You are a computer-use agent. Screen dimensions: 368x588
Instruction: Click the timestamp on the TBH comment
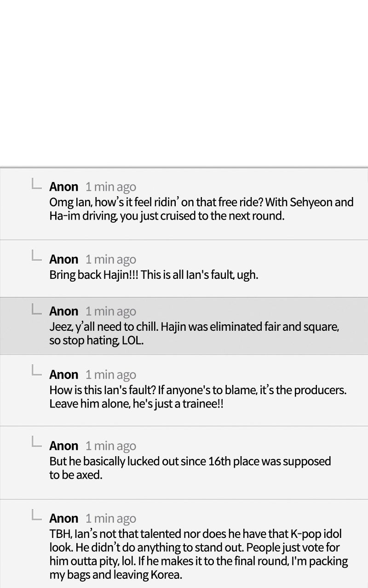coord(110,519)
